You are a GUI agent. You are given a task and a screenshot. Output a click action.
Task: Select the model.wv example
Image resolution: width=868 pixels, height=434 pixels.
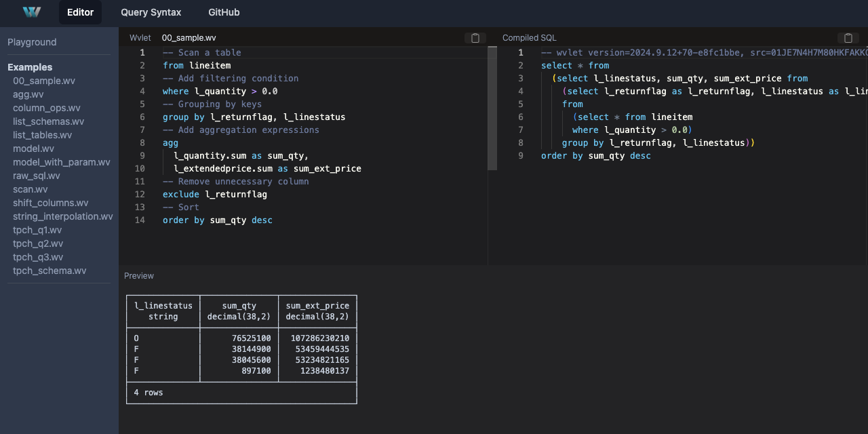click(x=33, y=149)
